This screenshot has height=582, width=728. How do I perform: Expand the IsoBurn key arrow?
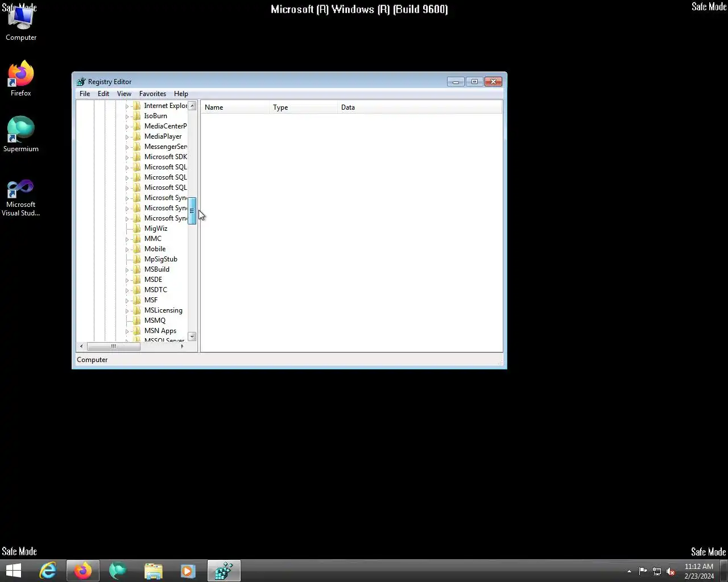click(x=127, y=117)
